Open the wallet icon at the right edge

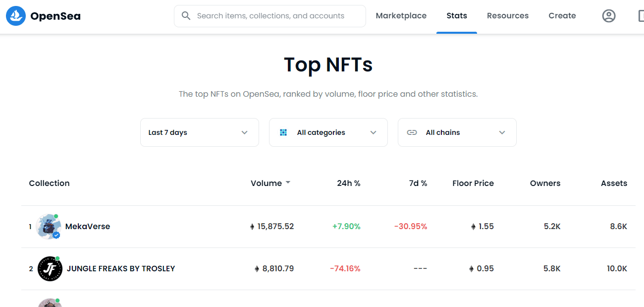[641, 16]
